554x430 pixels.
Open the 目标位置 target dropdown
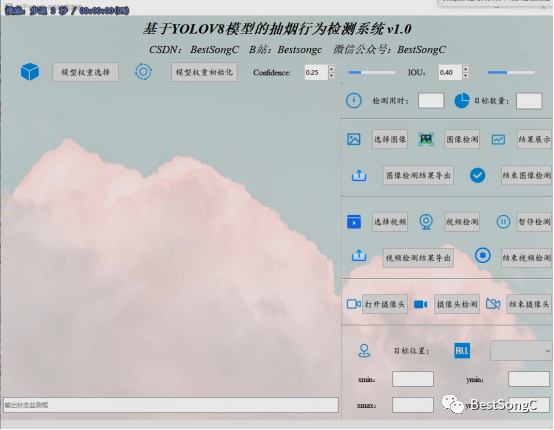tap(521, 351)
